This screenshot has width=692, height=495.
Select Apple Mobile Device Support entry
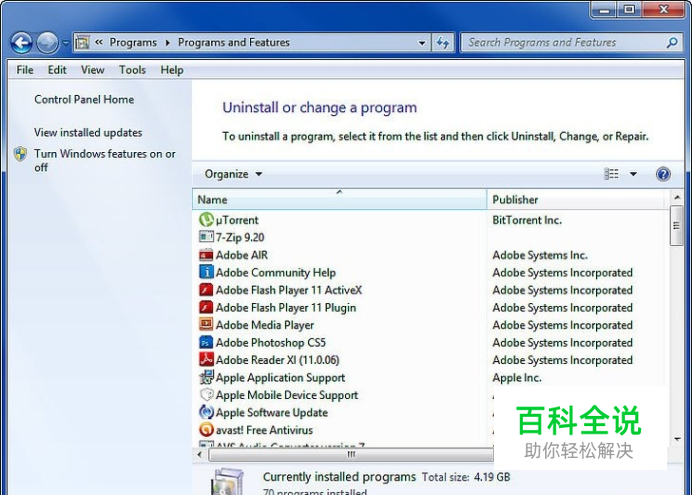(x=287, y=395)
